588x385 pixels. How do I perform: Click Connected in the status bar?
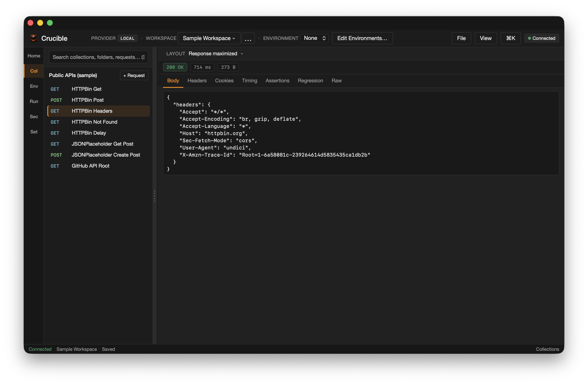tap(40, 349)
